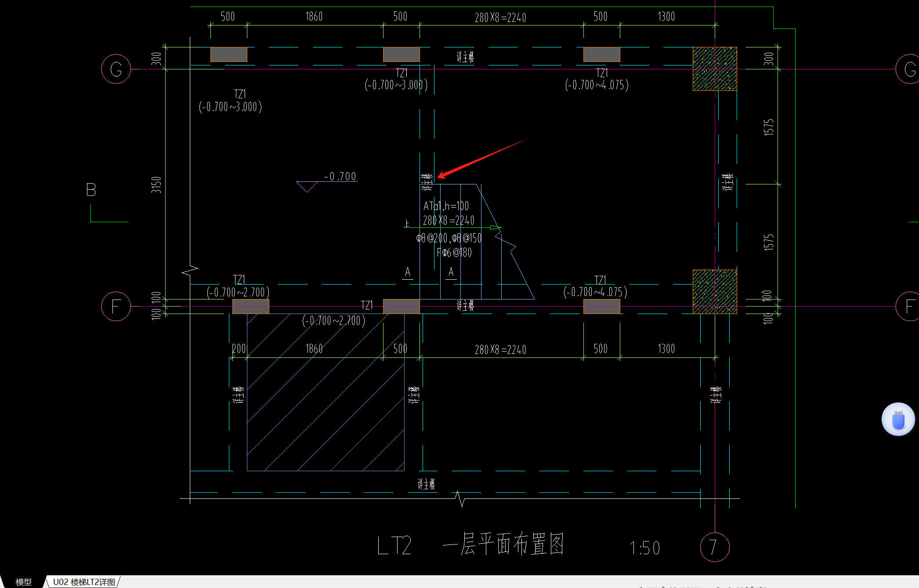
Task: Switch to the 模型 tab
Action: pos(24,582)
